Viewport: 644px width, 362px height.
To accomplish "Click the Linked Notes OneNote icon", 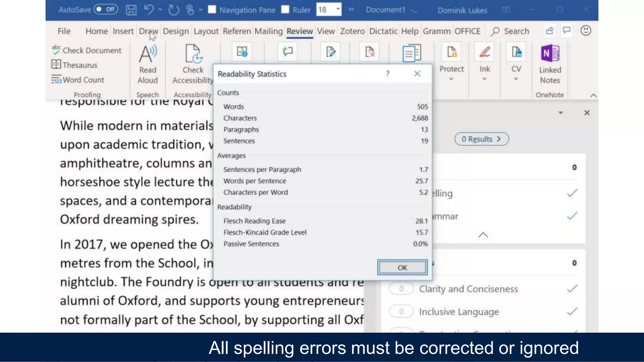I will click(x=550, y=53).
